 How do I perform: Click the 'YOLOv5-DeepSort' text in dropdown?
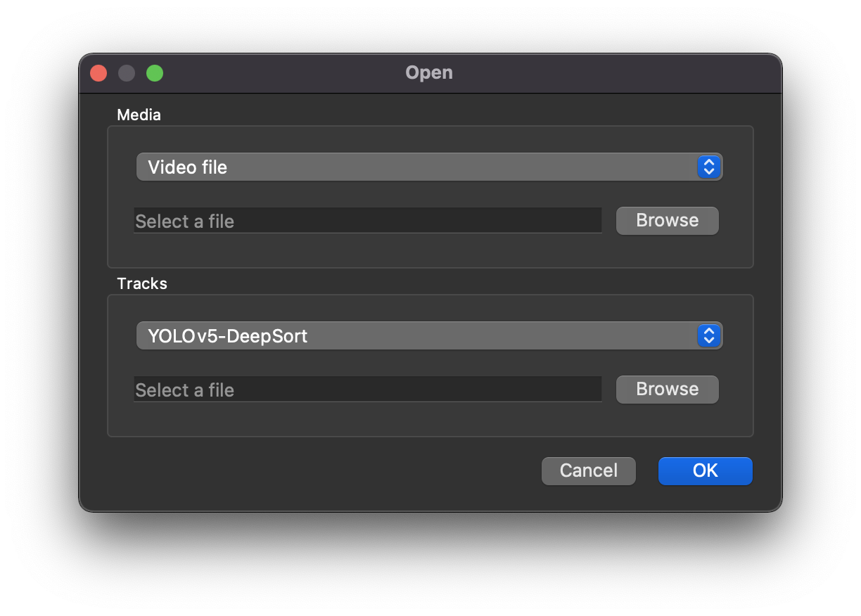coord(227,336)
